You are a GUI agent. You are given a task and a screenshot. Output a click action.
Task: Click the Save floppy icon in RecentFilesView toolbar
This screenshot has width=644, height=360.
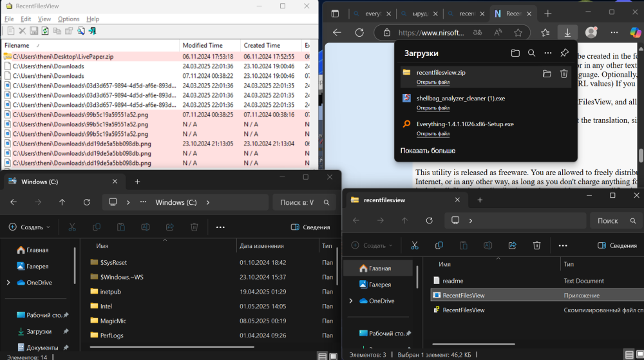pos(33,31)
